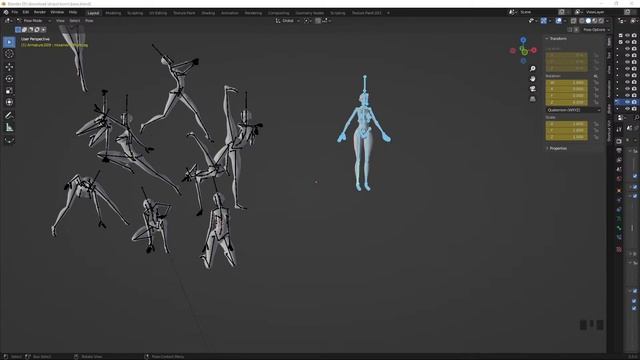Click the zoom view magnifier icon
This screenshot has height=360, width=640.
533,69
